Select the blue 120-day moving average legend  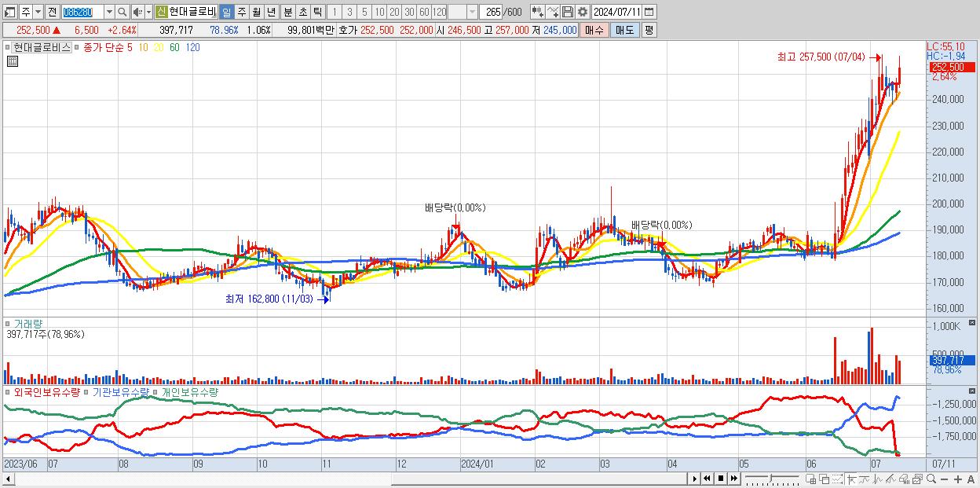(192, 47)
